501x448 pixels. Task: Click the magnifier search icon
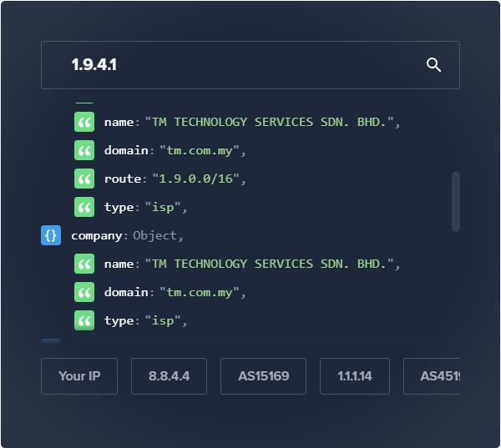click(433, 65)
